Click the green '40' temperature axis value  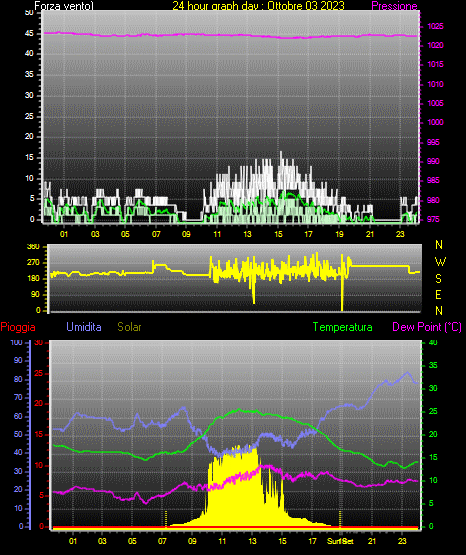point(433,342)
